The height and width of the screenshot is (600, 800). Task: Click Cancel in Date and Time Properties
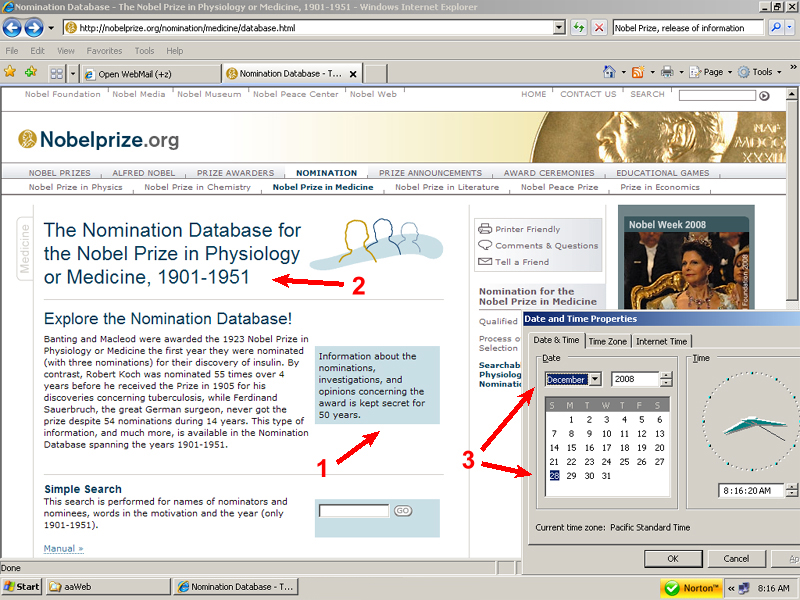coord(736,559)
